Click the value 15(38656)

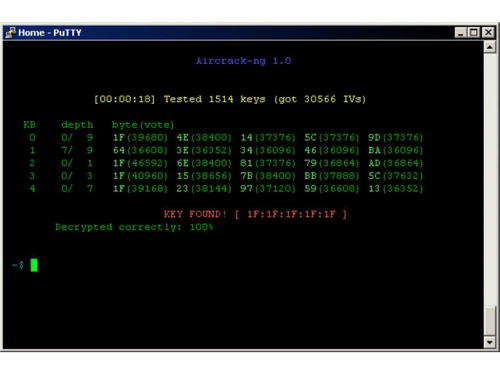[204, 176]
